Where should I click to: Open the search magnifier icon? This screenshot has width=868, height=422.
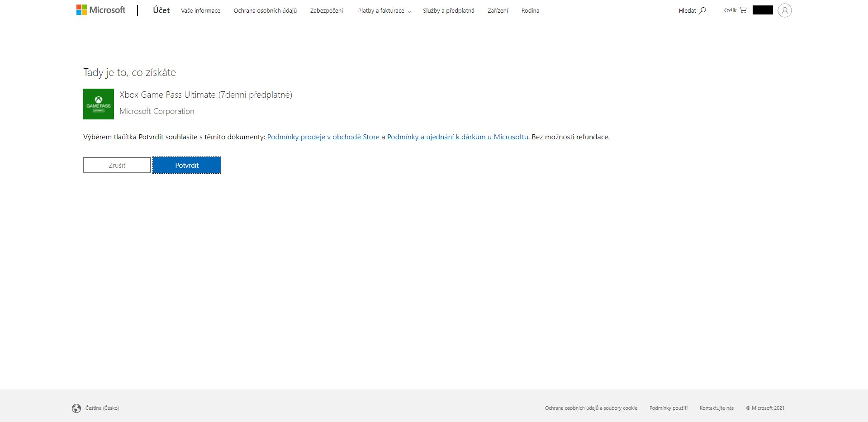point(702,10)
